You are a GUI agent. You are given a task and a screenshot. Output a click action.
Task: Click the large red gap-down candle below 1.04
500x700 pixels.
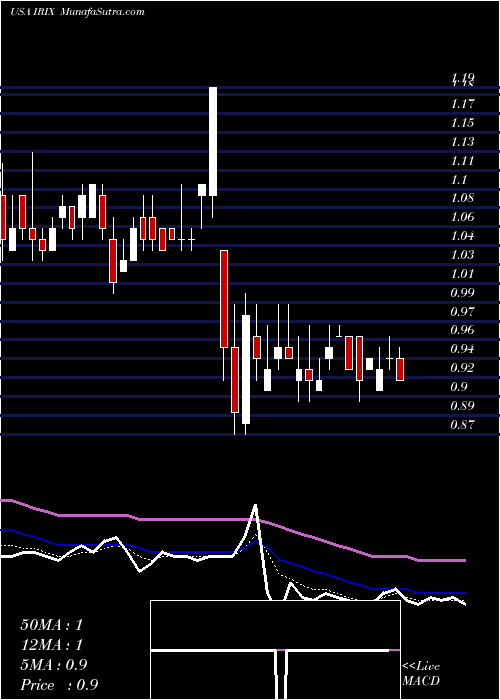(224, 299)
